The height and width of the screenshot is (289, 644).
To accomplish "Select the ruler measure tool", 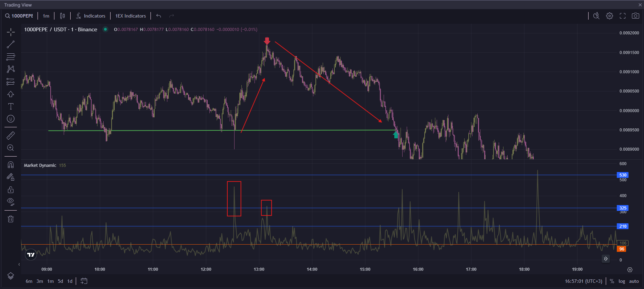I will pyautogui.click(x=11, y=136).
